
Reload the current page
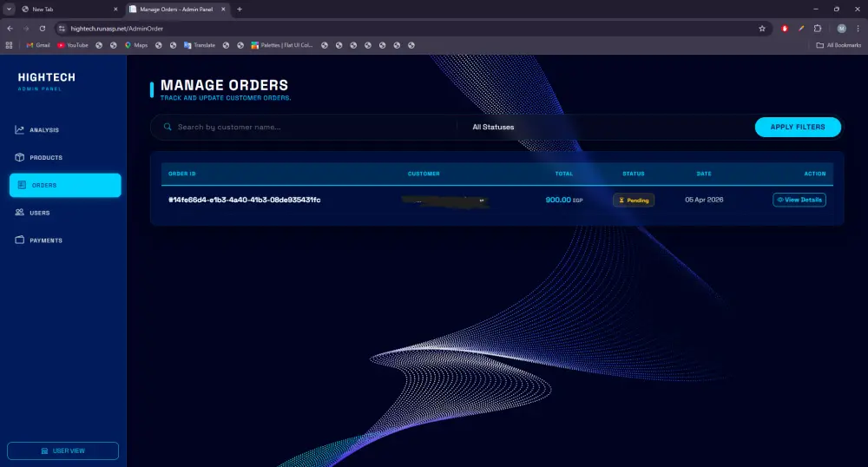[42, 29]
